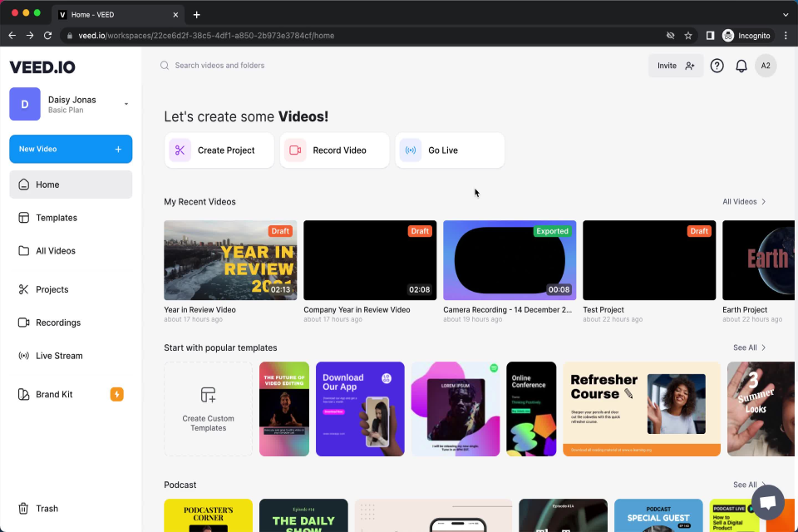Select the Podcaster's Corner template
Image resolution: width=798 pixels, height=532 pixels.
(208, 515)
